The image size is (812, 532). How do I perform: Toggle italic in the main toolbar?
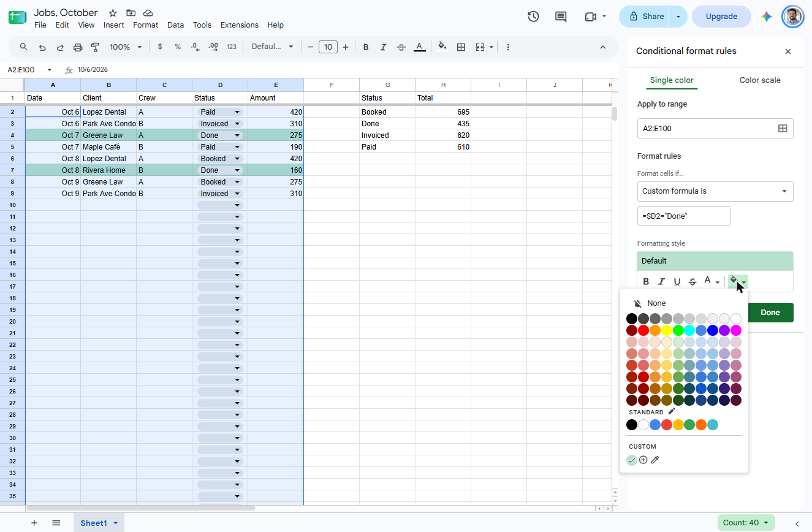click(x=384, y=47)
